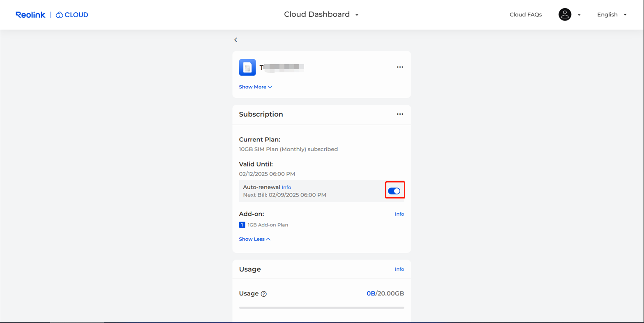
Task: Click the Valid Until date 02/12/2025 06:00 PM
Action: coord(267,174)
